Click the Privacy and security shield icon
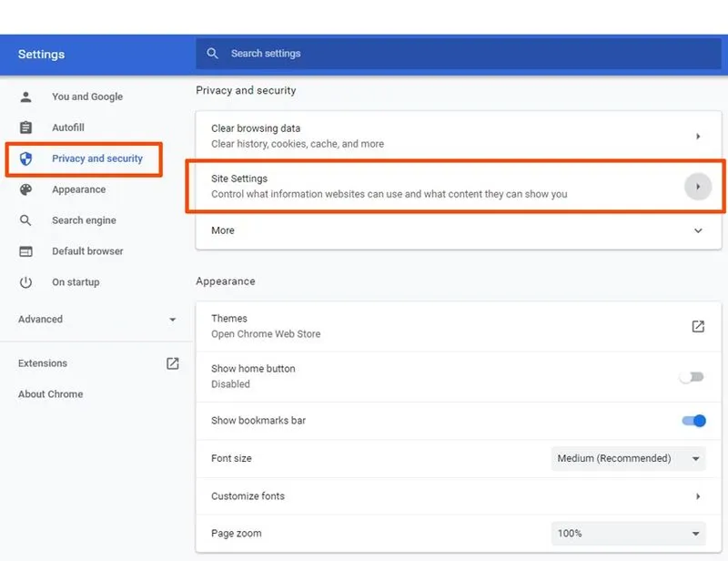The image size is (728, 561). coord(25,158)
